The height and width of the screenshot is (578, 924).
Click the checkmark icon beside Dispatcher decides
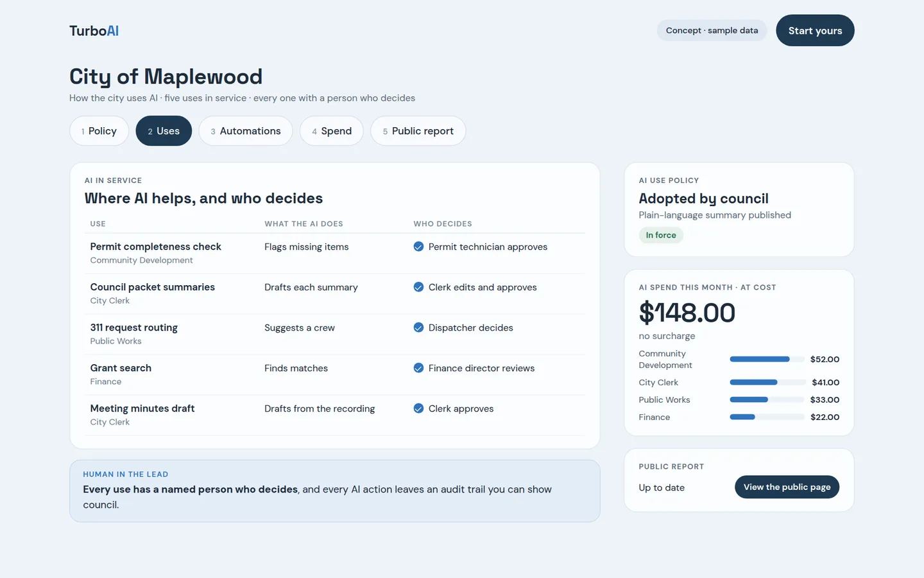(418, 328)
